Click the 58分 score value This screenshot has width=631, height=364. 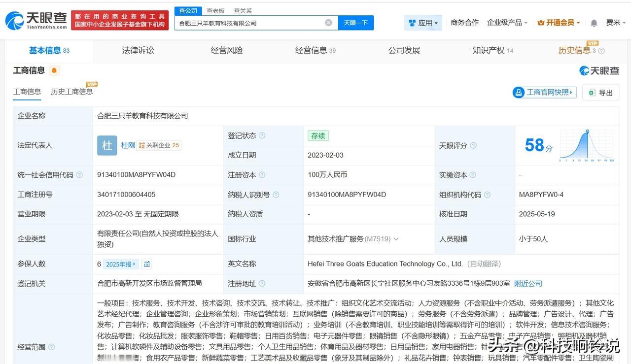tap(538, 145)
